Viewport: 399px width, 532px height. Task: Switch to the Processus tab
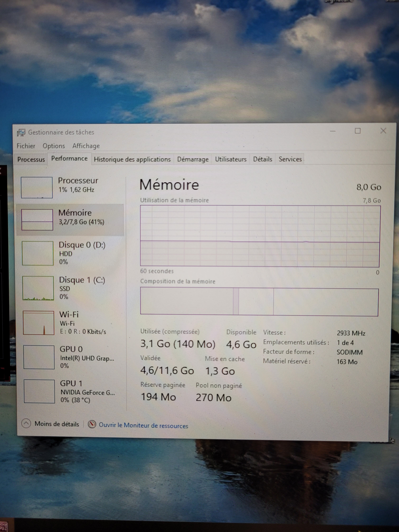point(31,160)
